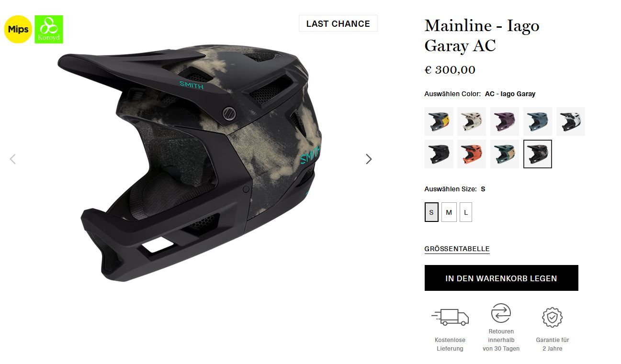Show previous helmet image with left arrow
Image resolution: width=621 pixels, height=364 pixels.
13,159
